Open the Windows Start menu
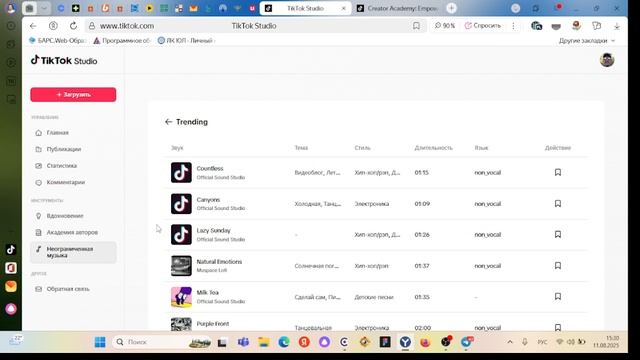 [100, 342]
